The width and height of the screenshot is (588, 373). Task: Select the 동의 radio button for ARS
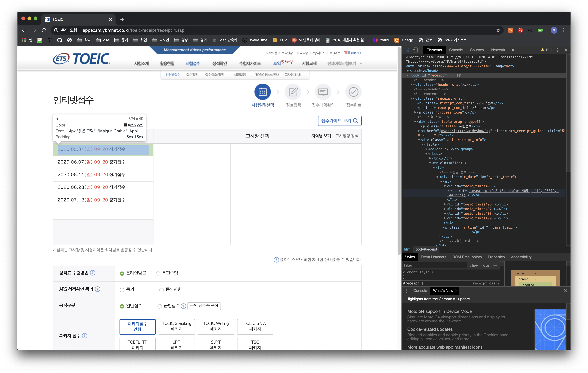coord(122,290)
